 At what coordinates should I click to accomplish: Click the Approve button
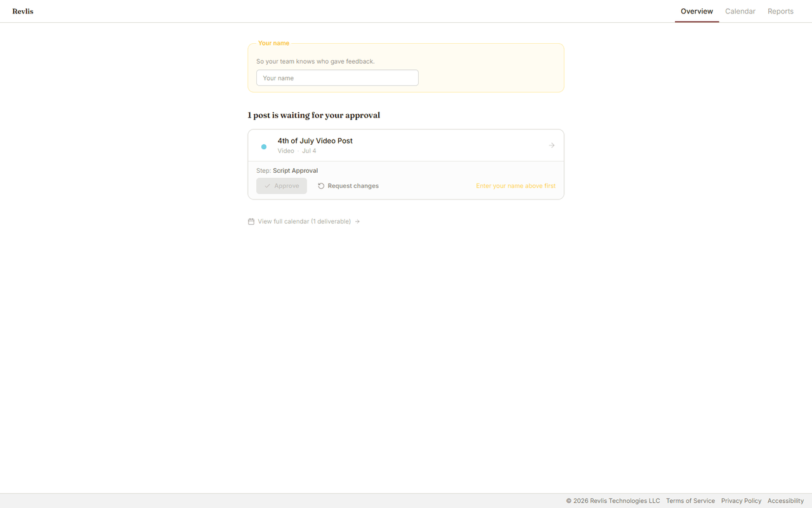[282, 186]
